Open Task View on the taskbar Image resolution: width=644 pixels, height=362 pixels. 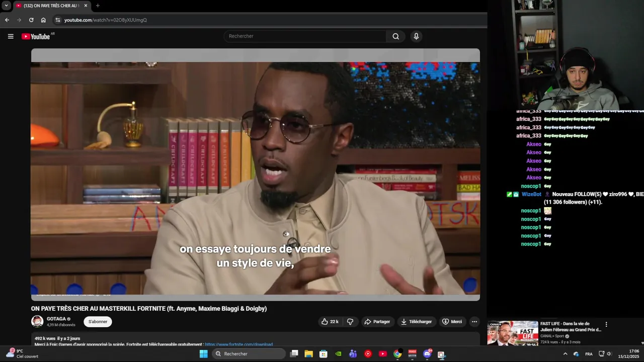(x=294, y=354)
